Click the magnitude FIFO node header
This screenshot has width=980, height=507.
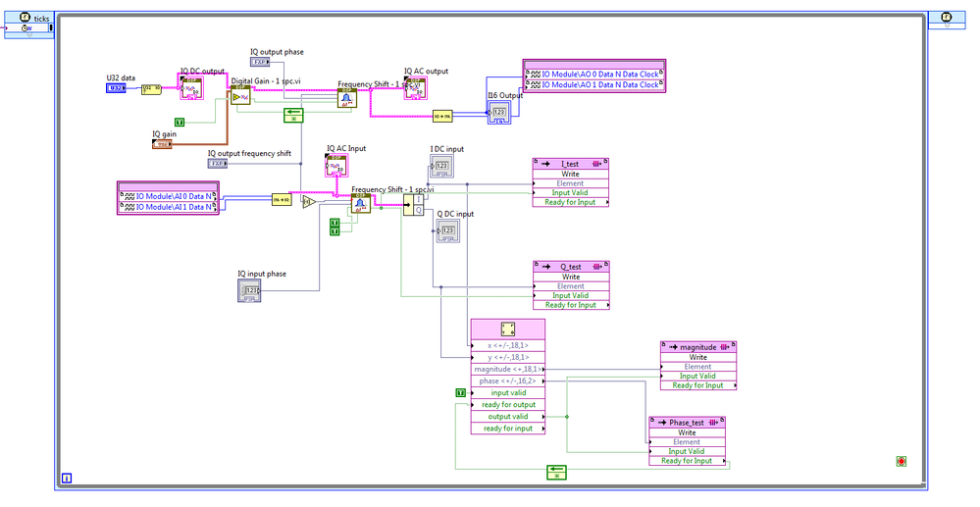pos(698,347)
